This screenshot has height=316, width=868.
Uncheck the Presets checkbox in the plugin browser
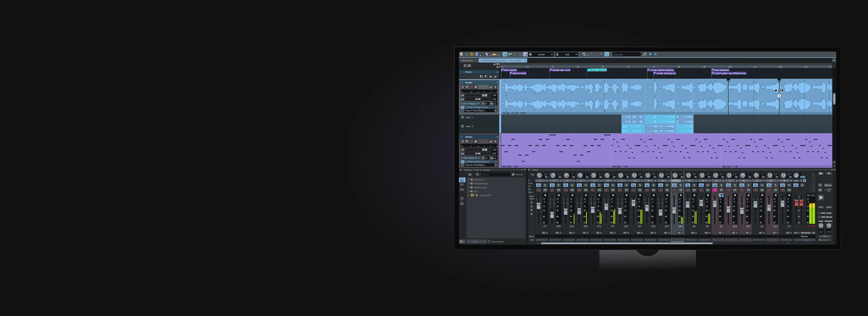[x=514, y=174]
